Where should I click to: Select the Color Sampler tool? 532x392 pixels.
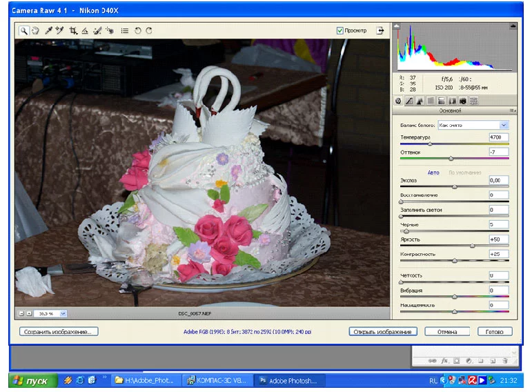60,31
